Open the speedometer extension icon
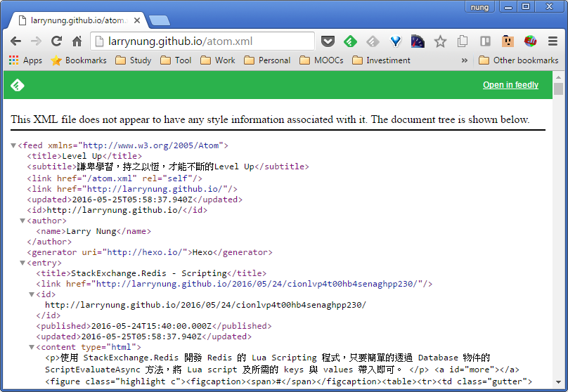Viewport: 568px width, 392px height. (x=418, y=41)
